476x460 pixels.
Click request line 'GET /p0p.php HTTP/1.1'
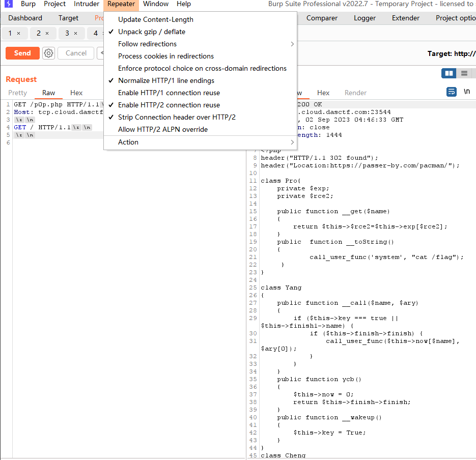pyautogui.click(x=57, y=104)
